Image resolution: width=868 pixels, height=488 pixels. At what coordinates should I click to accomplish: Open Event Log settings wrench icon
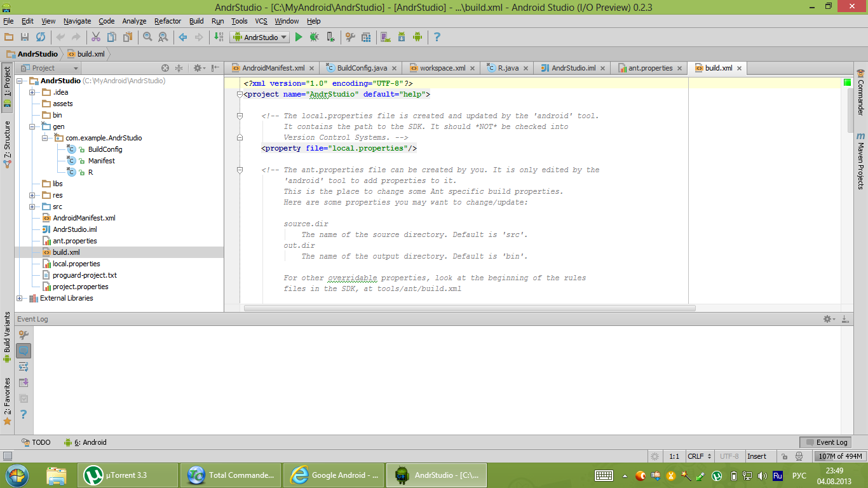tap(24, 335)
